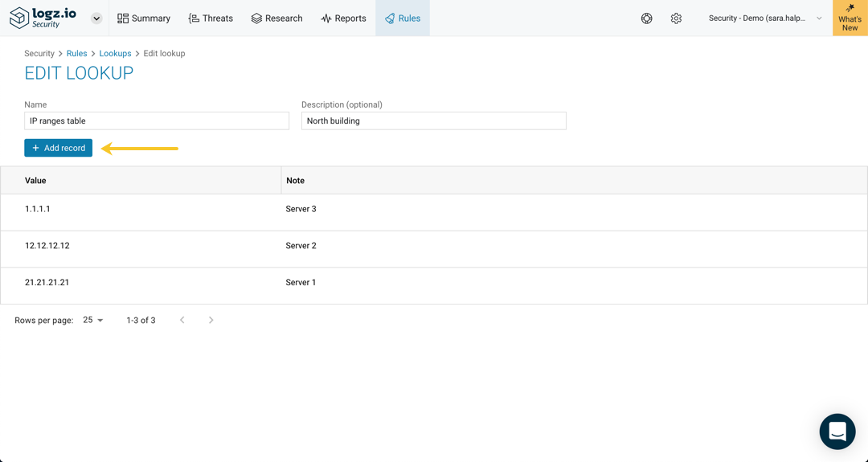Go to the Threats tab
The image size is (868, 462).
(211, 18)
